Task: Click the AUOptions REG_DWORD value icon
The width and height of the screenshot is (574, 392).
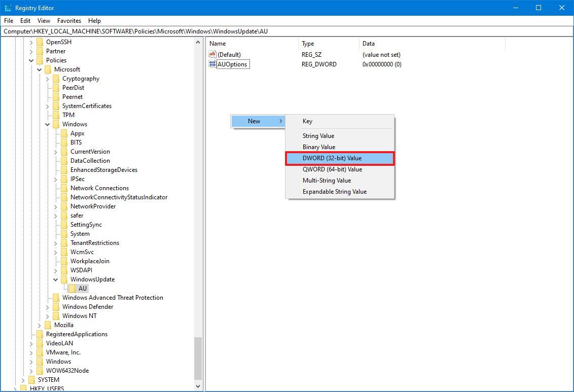Action: [x=211, y=64]
